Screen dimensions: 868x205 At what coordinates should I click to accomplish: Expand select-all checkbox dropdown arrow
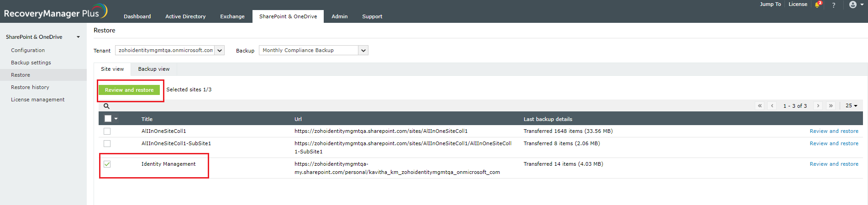tap(116, 119)
